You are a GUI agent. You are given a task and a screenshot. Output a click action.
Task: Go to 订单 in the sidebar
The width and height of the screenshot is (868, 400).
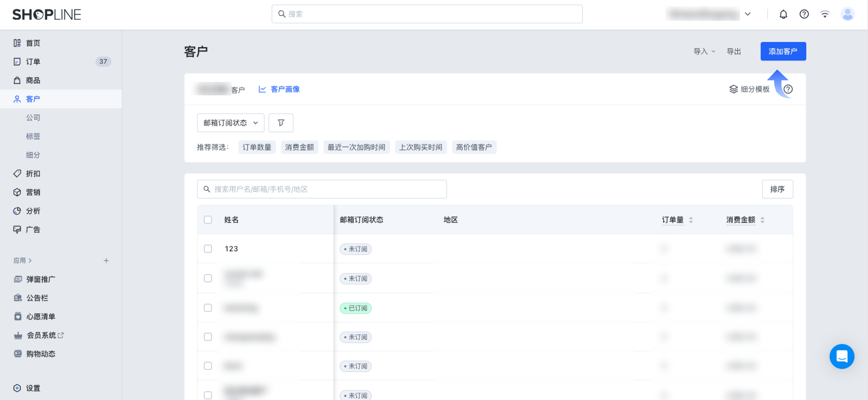(x=33, y=62)
